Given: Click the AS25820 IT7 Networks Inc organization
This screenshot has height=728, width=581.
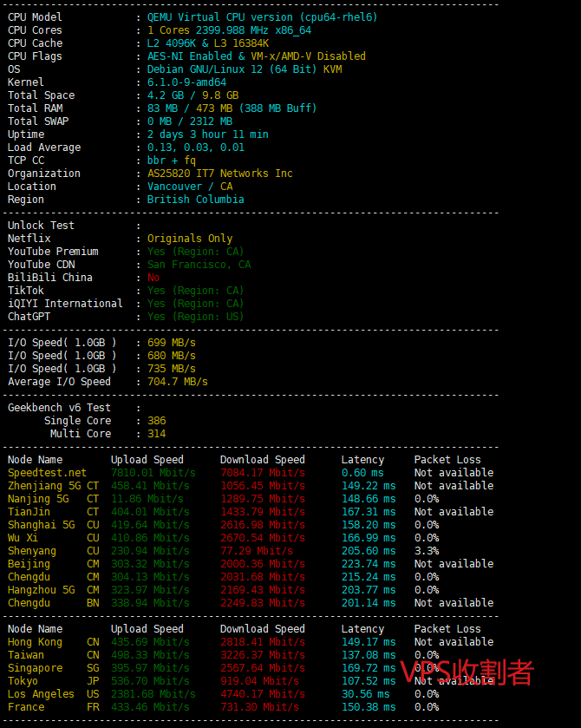Looking at the screenshot, I should coord(219,174).
